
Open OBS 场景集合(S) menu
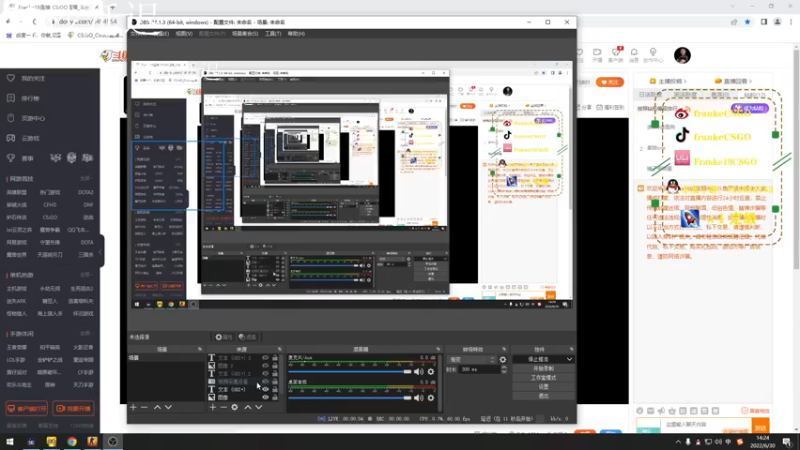point(245,34)
